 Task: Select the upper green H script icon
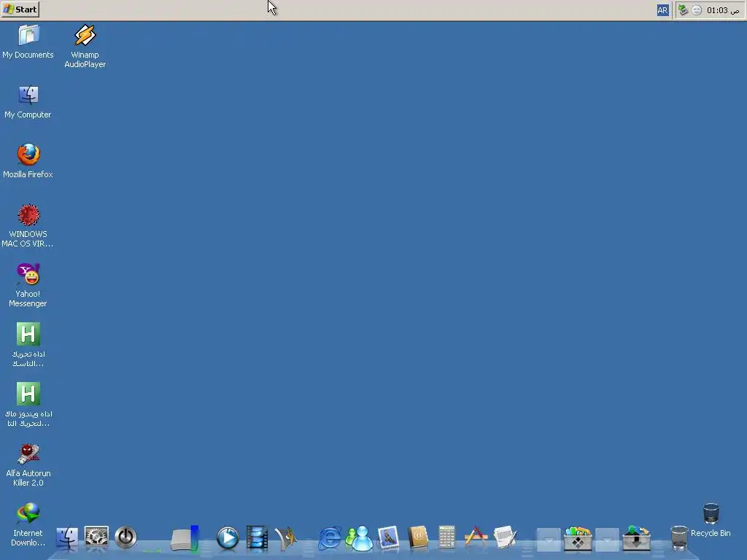[x=28, y=345]
